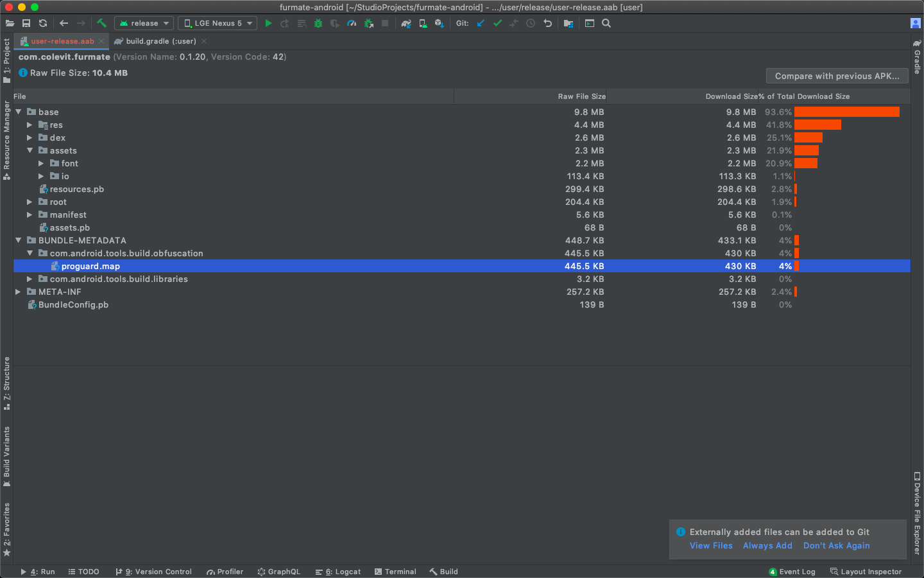Screen dimensions: 924x578
Task: Click the Save All icon
Action: (x=26, y=23)
